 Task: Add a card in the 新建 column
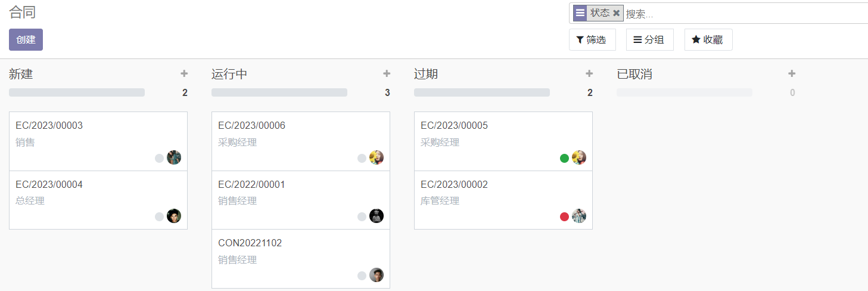[184, 74]
